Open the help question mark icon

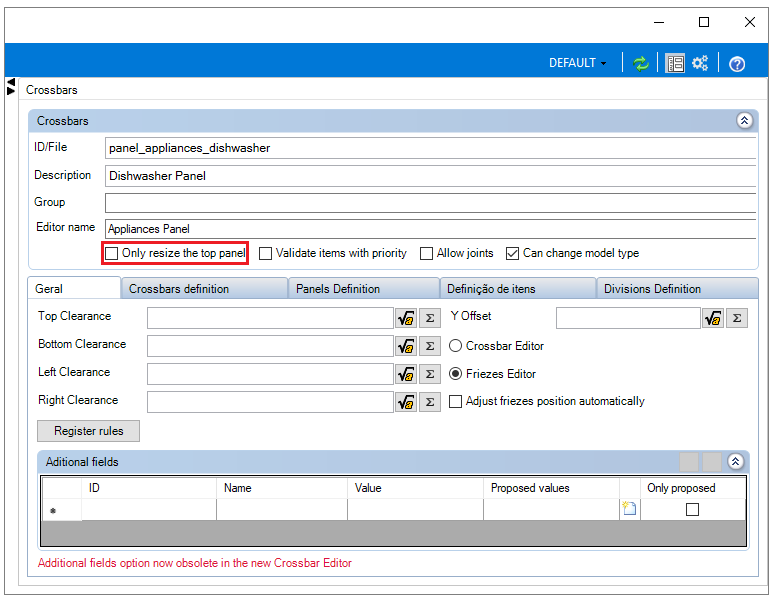[x=737, y=64]
